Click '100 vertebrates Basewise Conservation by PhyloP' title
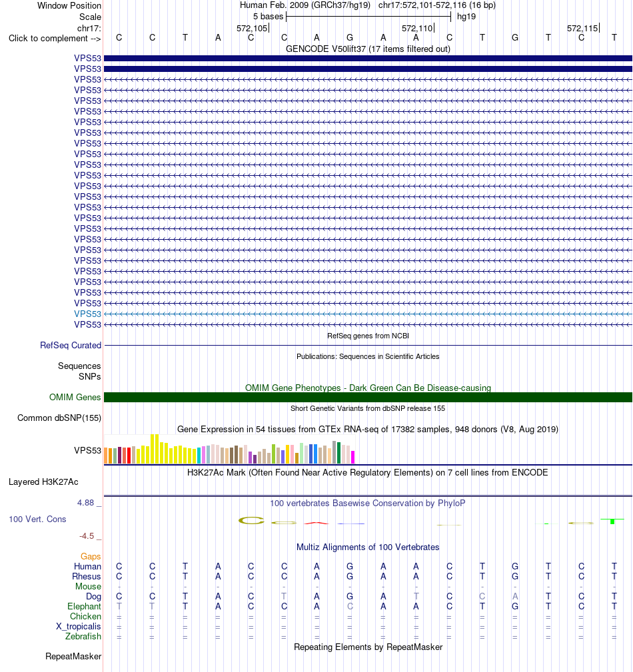 tap(368, 503)
